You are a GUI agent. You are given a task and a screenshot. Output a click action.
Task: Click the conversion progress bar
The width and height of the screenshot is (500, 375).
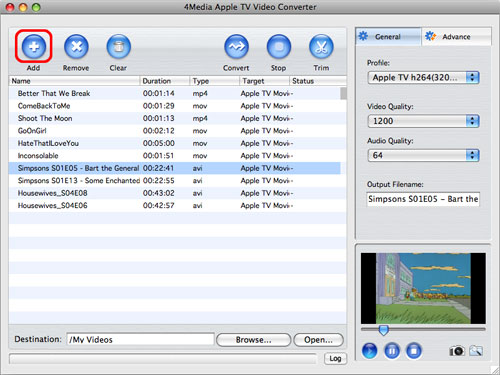pyautogui.click(x=163, y=359)
